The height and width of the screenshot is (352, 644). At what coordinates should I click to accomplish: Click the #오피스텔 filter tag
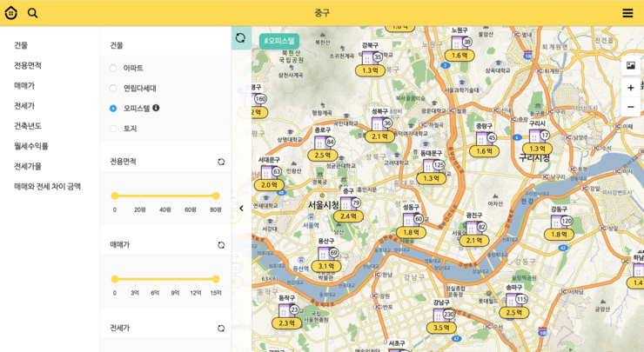coord(279,41)
